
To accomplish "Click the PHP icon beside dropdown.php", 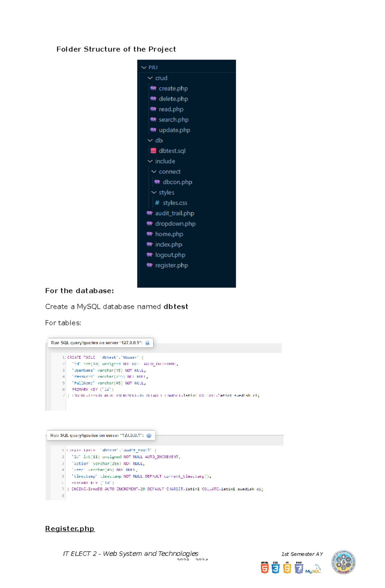I will tap(149, 224).
